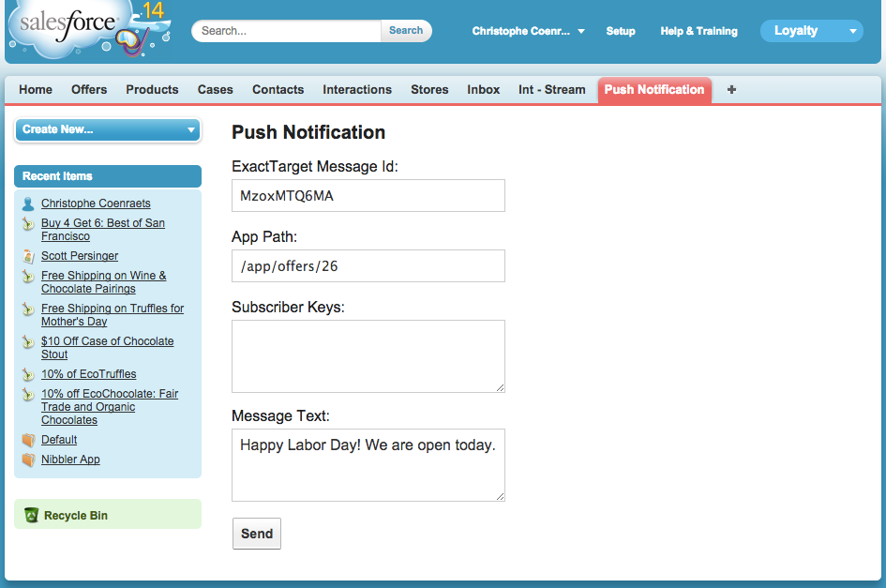886x588 pixels.
Task: Open the Recycle Bin link
Action: (76, 515)
